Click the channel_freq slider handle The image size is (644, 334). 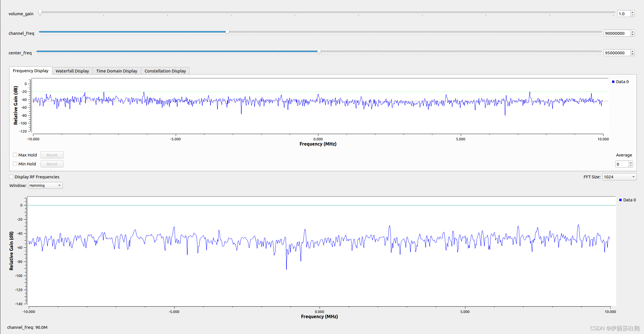pos(227,32)
